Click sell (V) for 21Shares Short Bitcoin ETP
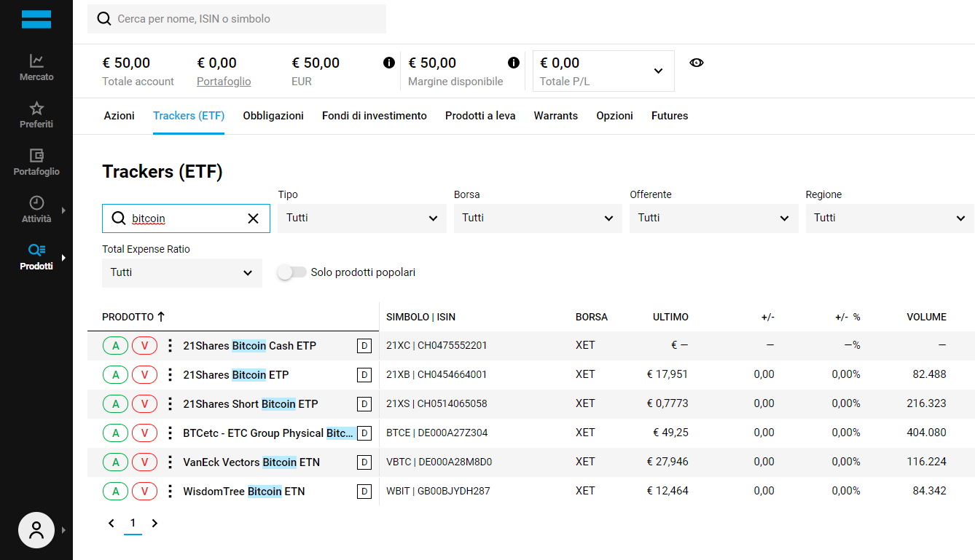This screenshot has height=560, width=975. (144, 404)
